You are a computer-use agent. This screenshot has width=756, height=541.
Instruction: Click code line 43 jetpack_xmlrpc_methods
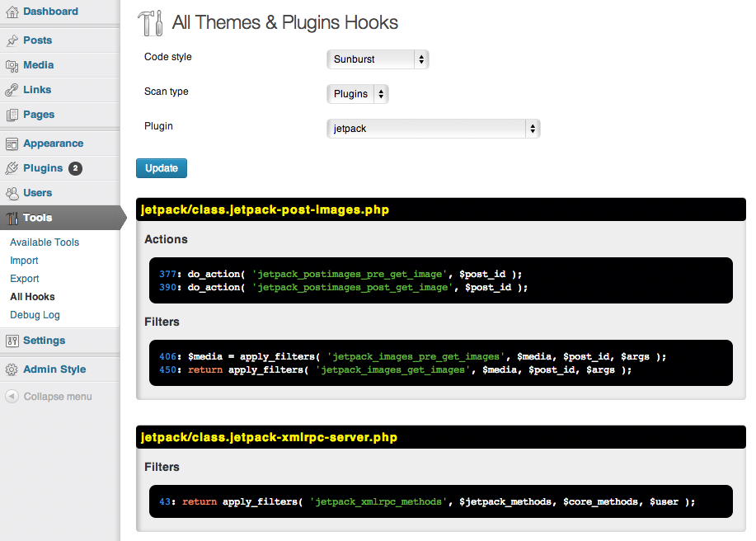pos(427,502)
